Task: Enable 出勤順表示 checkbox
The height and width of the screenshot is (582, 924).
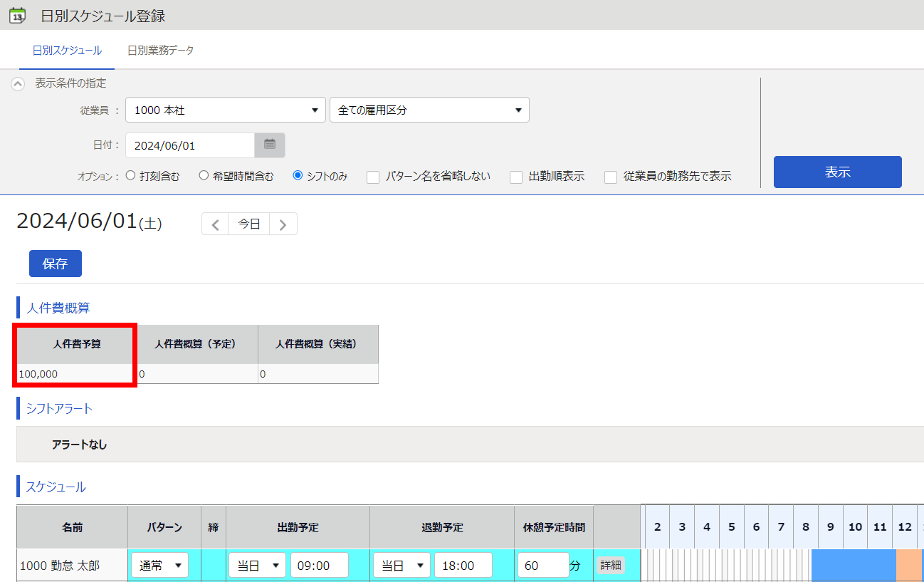Action: click(x=516, y=177)
